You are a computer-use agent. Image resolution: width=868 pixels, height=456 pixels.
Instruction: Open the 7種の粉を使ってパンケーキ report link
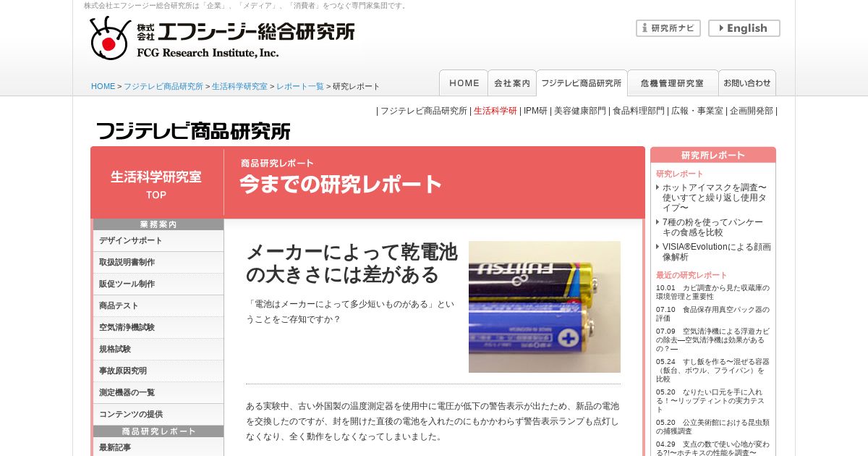coord(713,227)
